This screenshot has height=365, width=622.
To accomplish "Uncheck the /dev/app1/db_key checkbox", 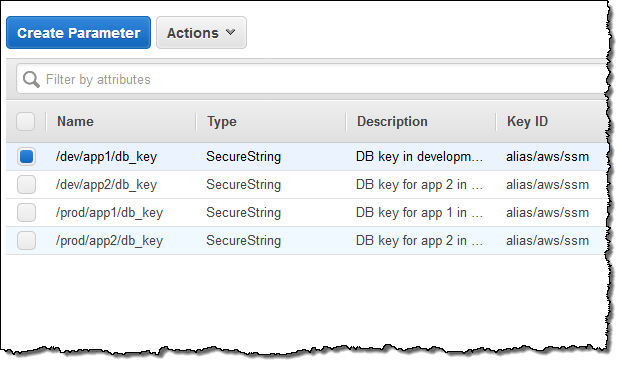I will [26, 156].
